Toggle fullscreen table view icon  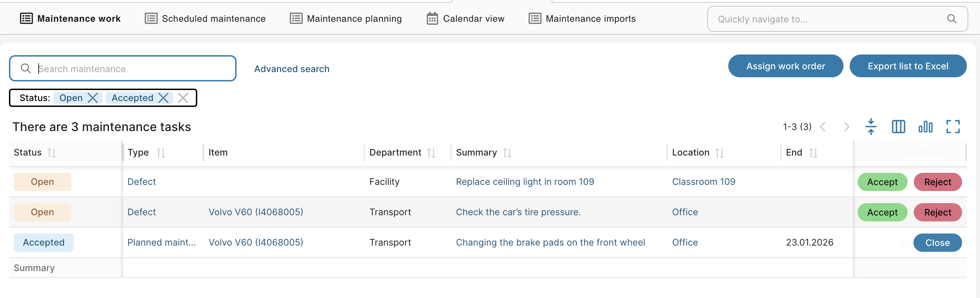click(x=953, y=127)
